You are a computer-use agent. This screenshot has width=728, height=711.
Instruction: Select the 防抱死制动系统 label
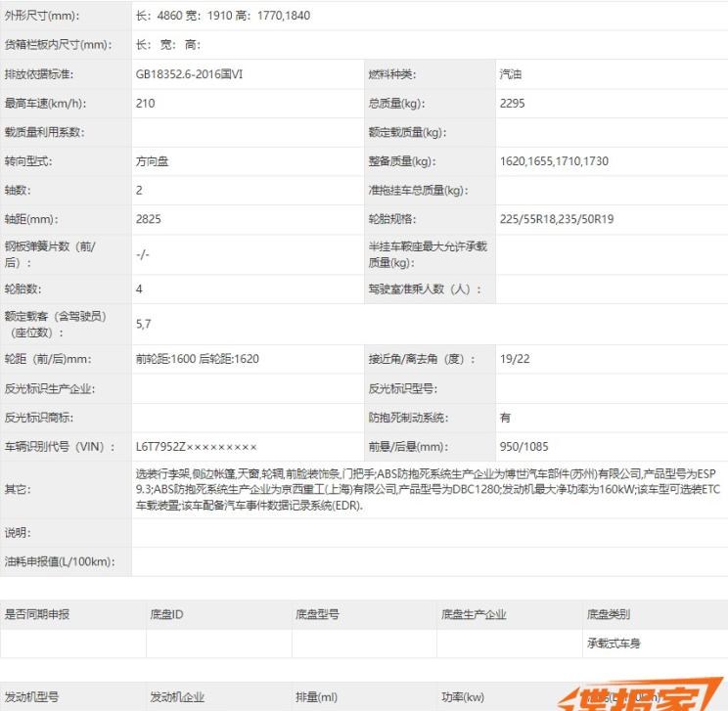pyautogui.click(x=409, y=418)
